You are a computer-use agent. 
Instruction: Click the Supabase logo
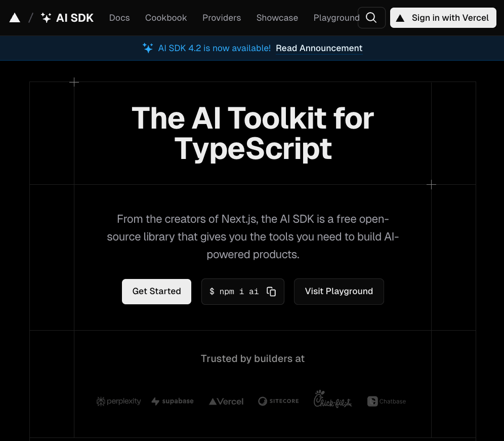pyautogui.click(x=173, y=401)
